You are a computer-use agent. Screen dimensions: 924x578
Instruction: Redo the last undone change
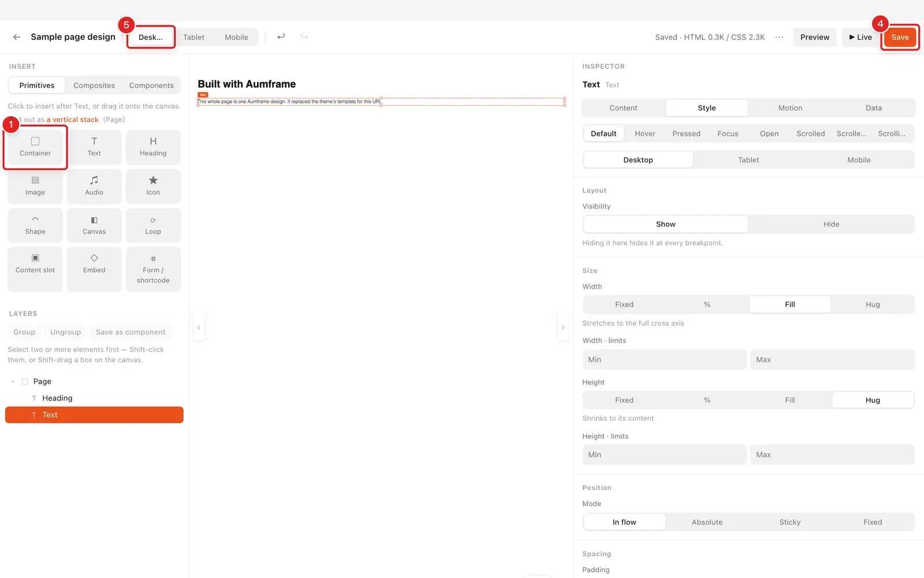304,37
